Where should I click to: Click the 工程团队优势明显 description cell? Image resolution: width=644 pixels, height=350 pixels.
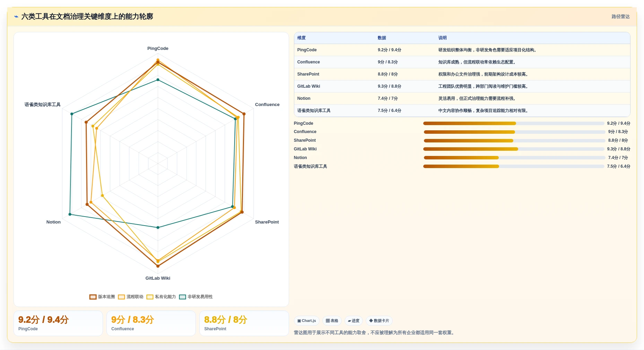click(x=484, y=86)
